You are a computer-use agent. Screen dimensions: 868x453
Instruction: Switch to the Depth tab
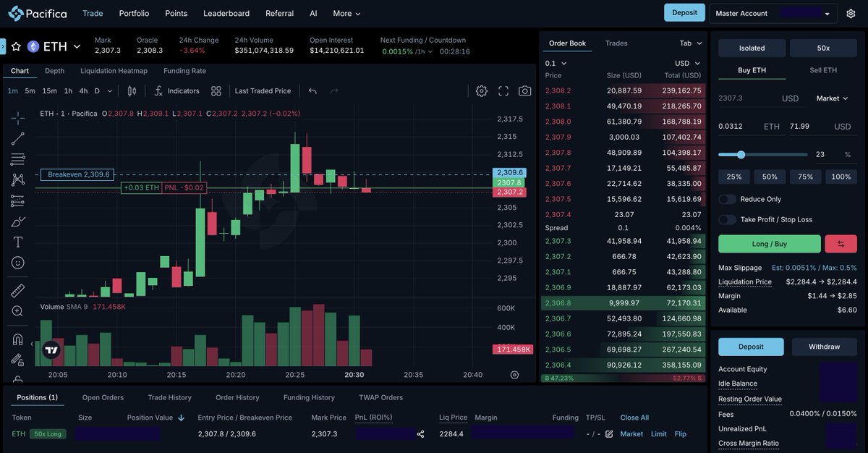[54, 71]
